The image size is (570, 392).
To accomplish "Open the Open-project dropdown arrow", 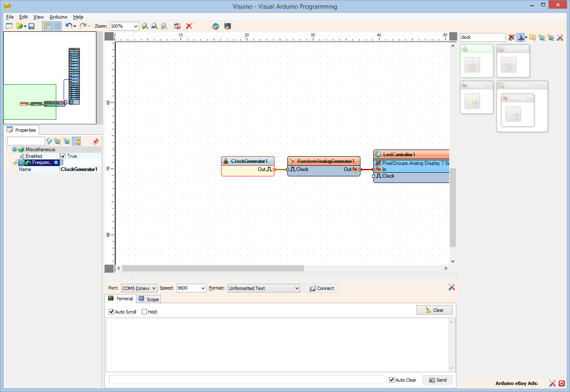I will pyautogui.click(x=25, y=26).
